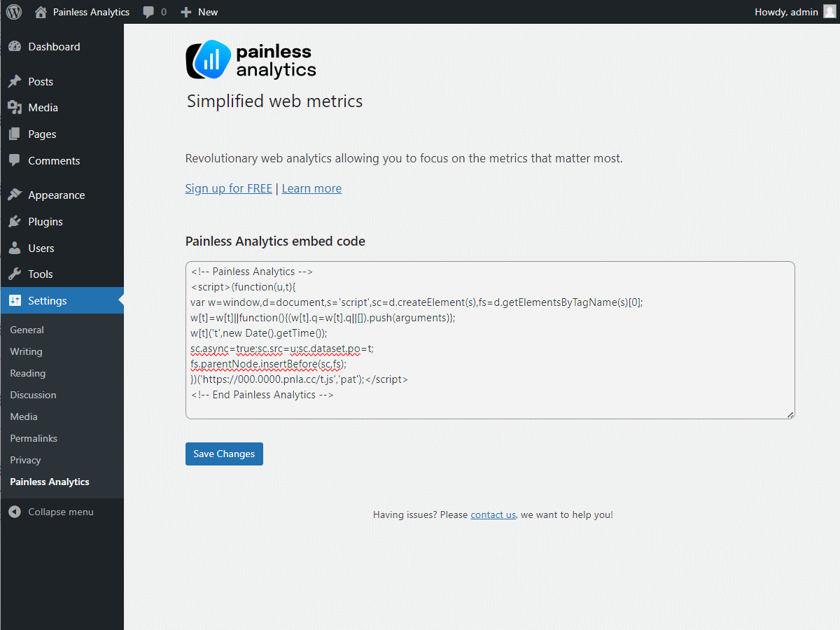
Task: Click the Pages sidebar icon
Action: tap(15, 134)
